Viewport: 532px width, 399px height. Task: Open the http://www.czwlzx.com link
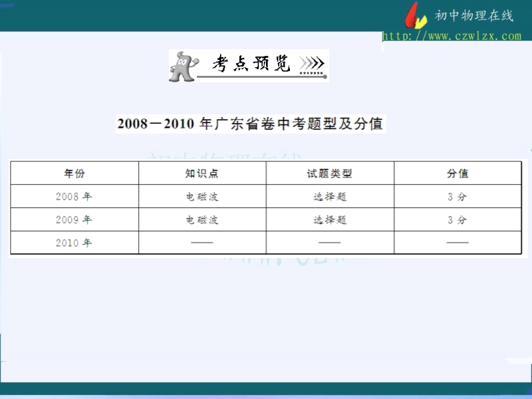(452, 36)
